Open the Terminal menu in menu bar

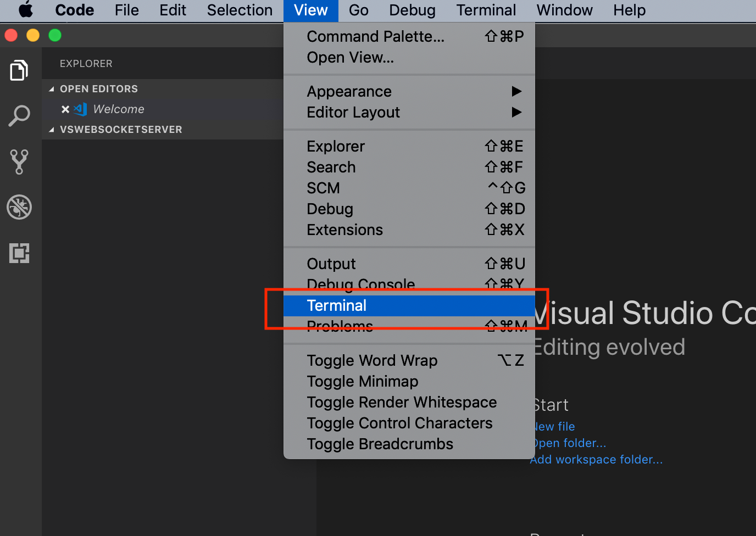pyautogui.click(x=486, y=10)
